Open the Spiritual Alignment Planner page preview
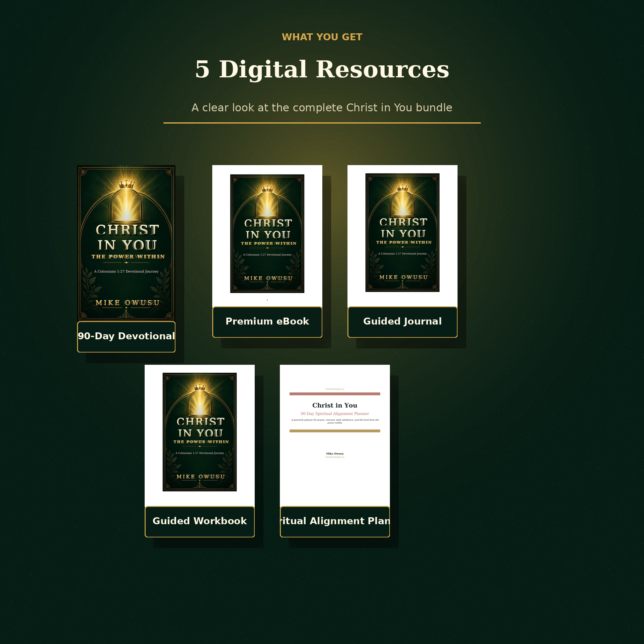 pyautogui.click(x=335, y=435)
